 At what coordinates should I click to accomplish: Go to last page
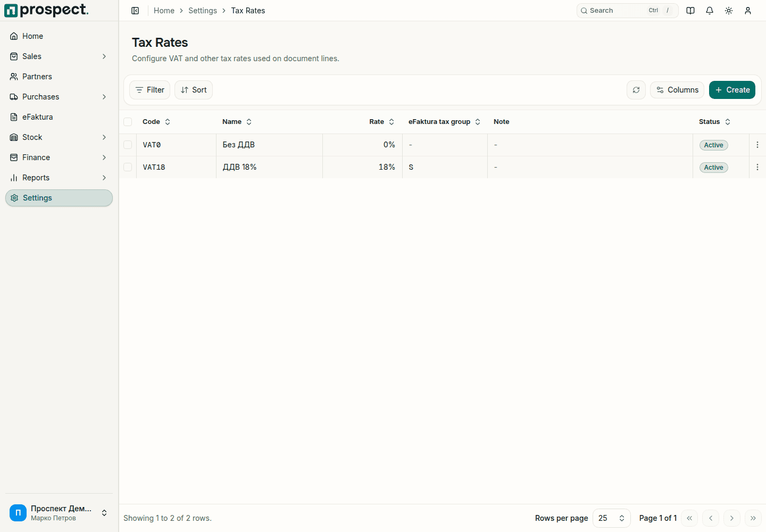[x=753, y=518]
